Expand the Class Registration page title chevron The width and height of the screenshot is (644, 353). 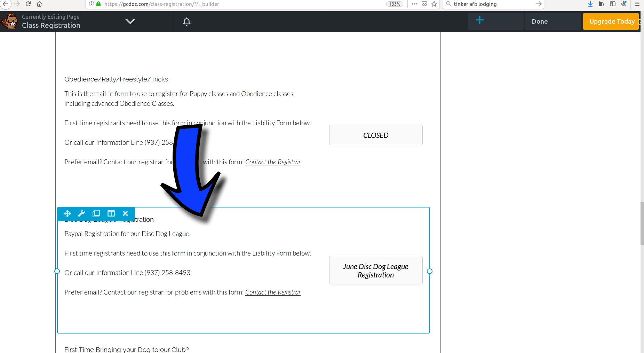[x=130, y=21]
